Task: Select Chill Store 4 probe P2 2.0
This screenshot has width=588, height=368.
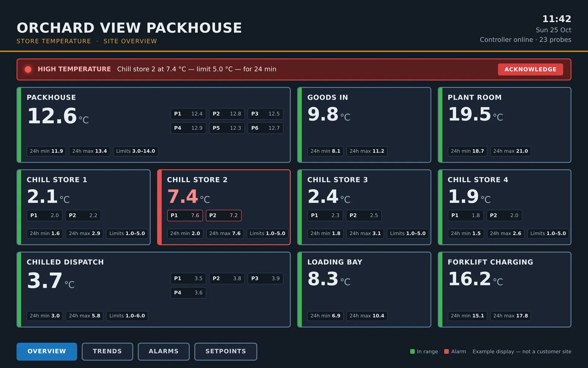Action: pyautogui.click(x=504, y=216)
